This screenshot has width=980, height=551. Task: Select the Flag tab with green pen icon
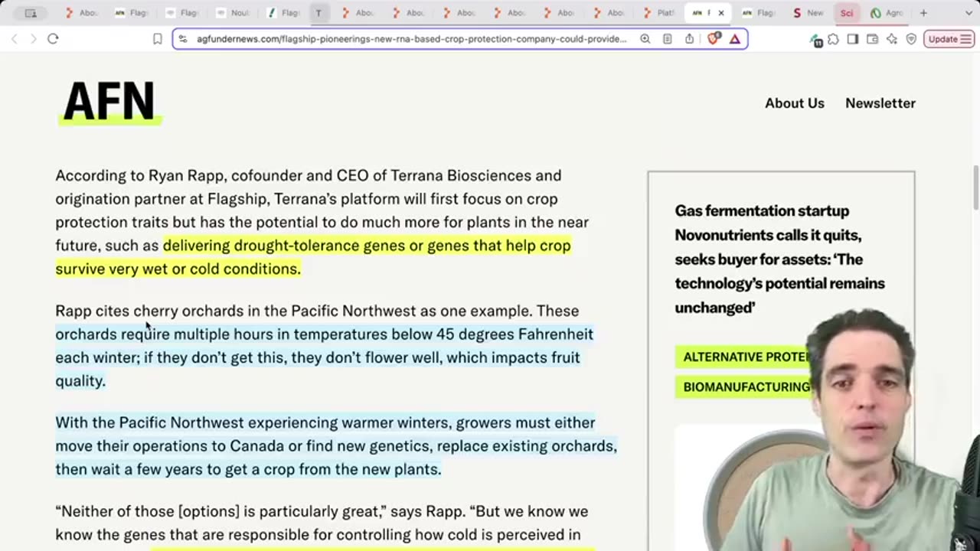click(x=283, y=13)
